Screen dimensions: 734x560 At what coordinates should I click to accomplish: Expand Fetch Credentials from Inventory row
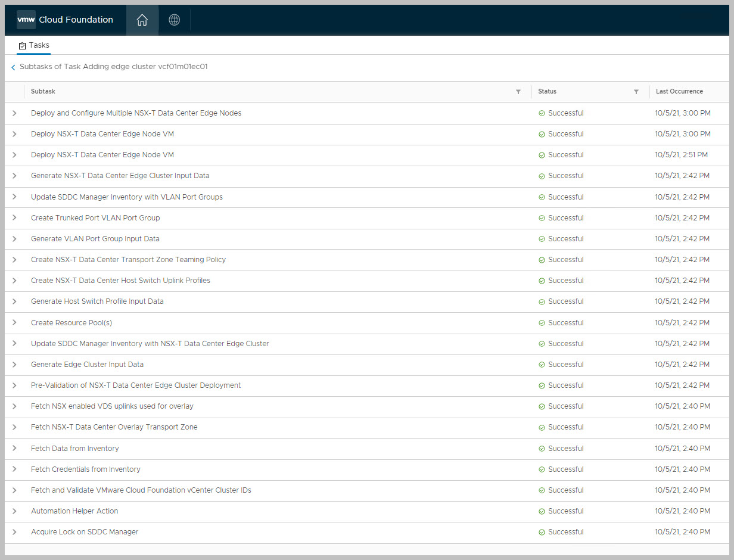click(x=14, y=469)
